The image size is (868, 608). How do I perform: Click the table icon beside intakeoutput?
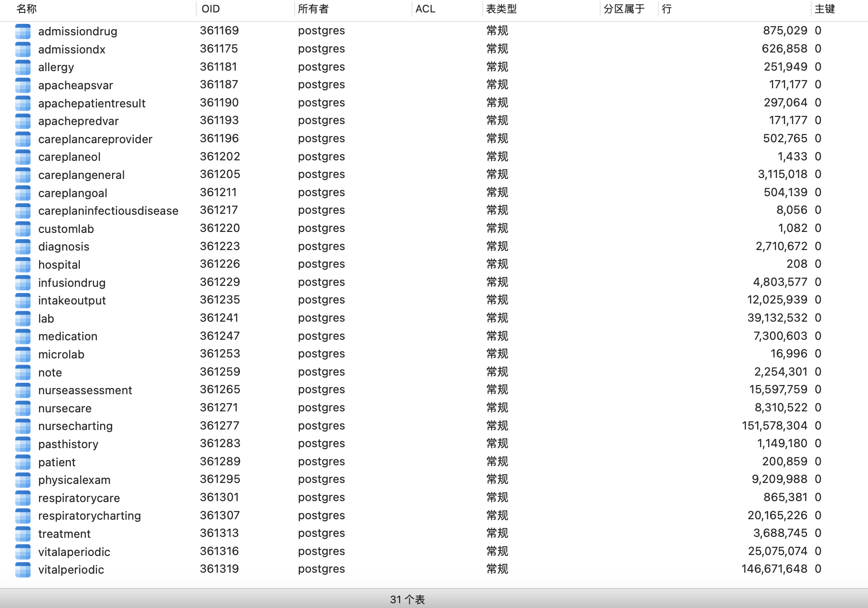click(23, 301)
